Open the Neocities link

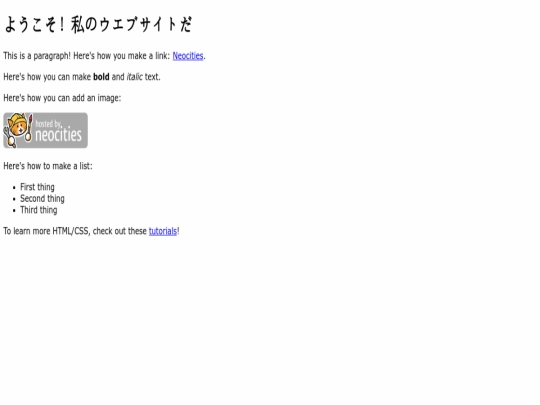pos(188,56)
